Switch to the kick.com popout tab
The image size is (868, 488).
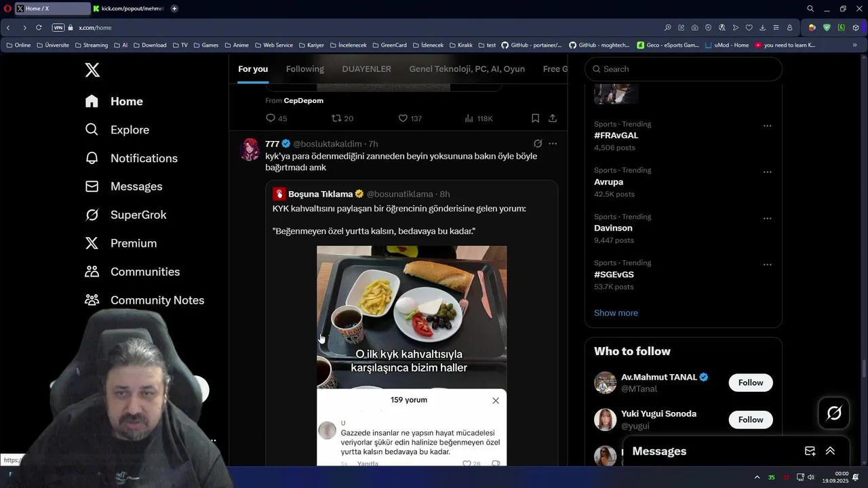(129, 9)
